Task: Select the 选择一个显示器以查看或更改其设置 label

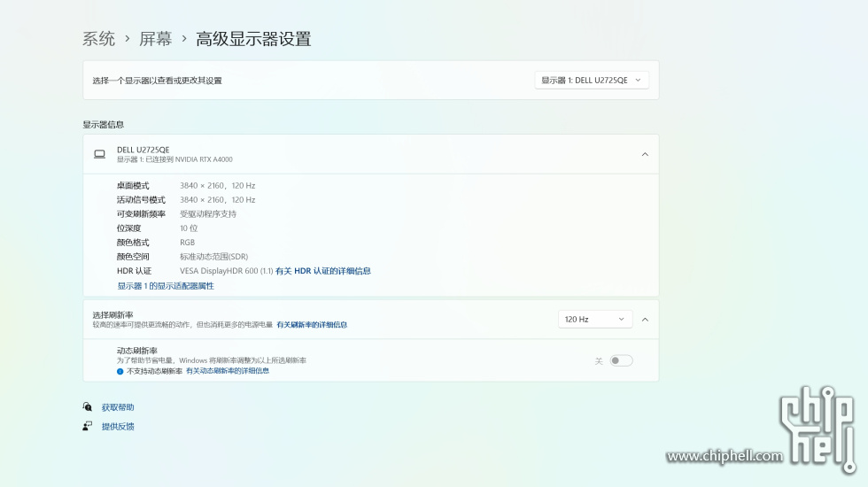Action: [x=158, y=81]
